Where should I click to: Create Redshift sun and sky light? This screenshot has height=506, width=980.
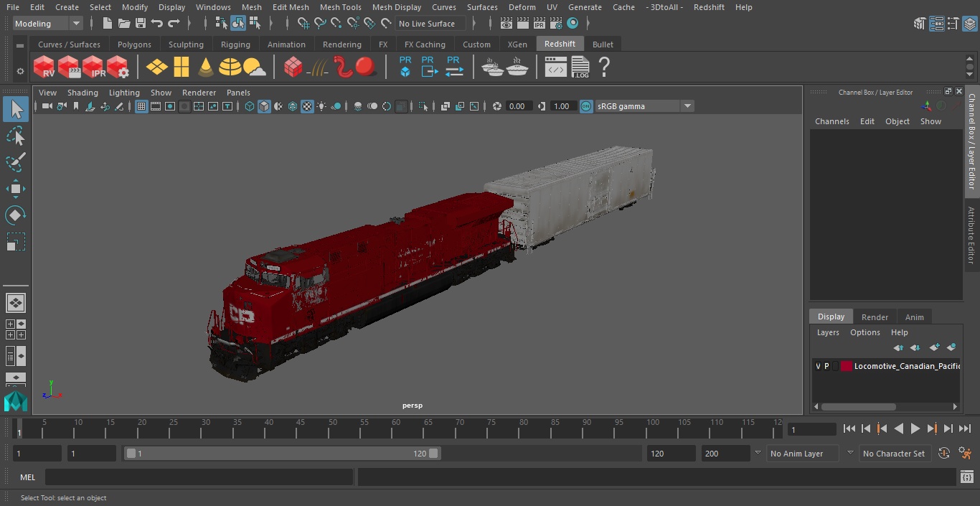[255, 67]
